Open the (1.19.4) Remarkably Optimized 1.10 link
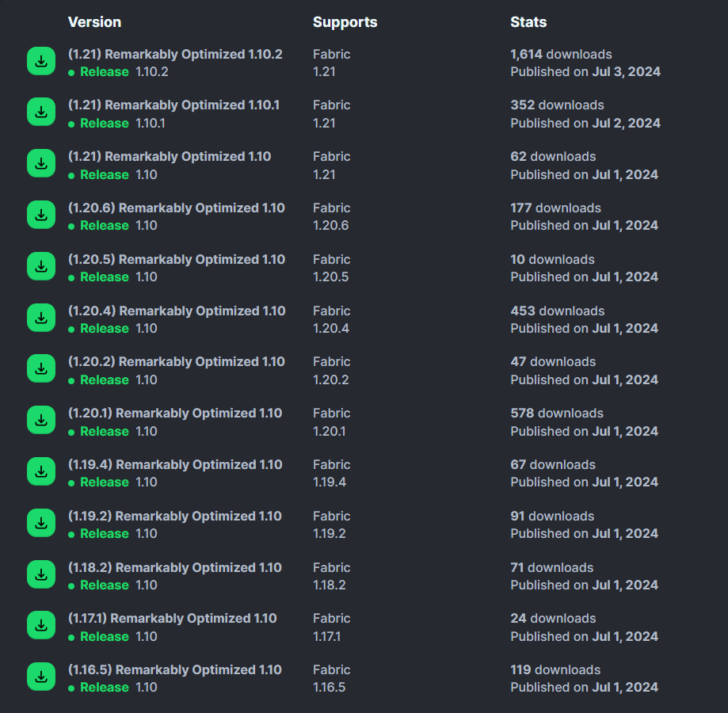 [175, 465]
